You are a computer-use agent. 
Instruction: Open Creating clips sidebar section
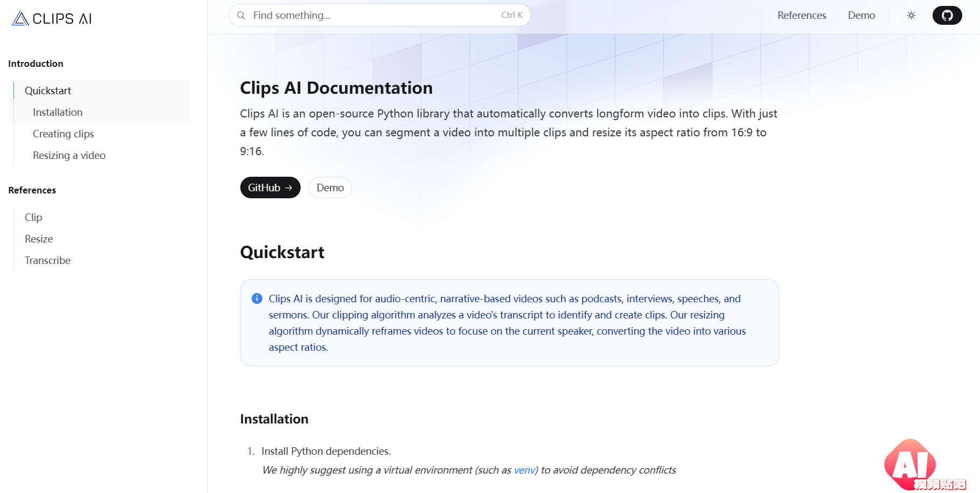(x=63, y=134)
